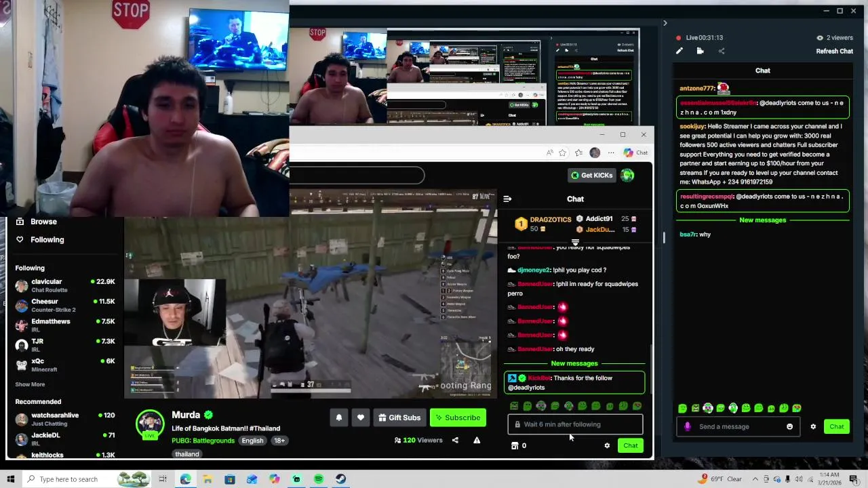
Task: Click browser read aloud icon
Action: pos(549,152)
